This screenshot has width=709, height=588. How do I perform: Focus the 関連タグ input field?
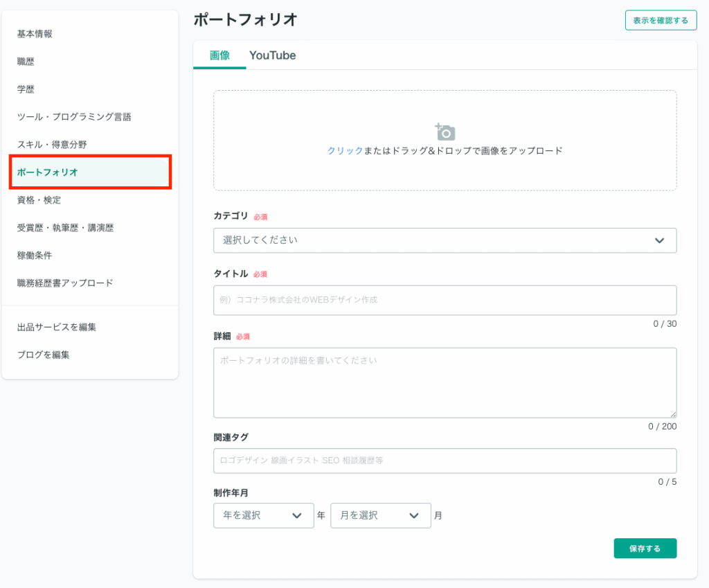(x=445, y=461)
